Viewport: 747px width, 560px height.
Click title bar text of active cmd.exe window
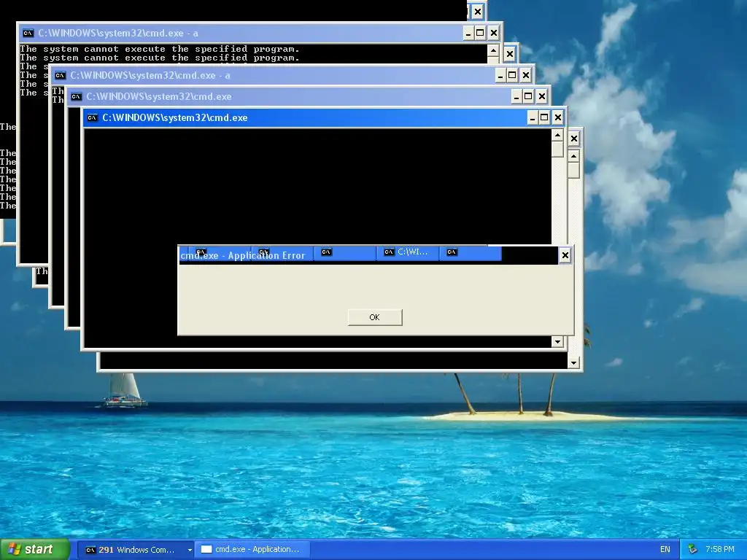175,117
